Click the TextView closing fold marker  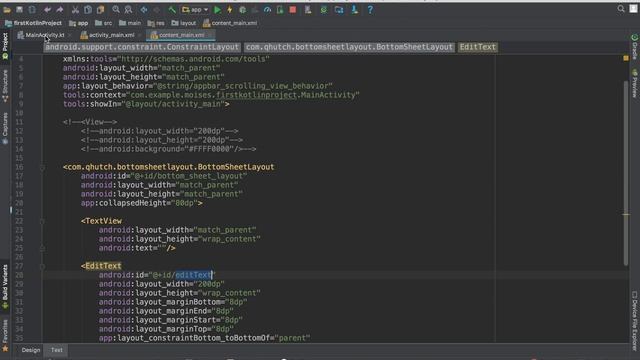42,248
